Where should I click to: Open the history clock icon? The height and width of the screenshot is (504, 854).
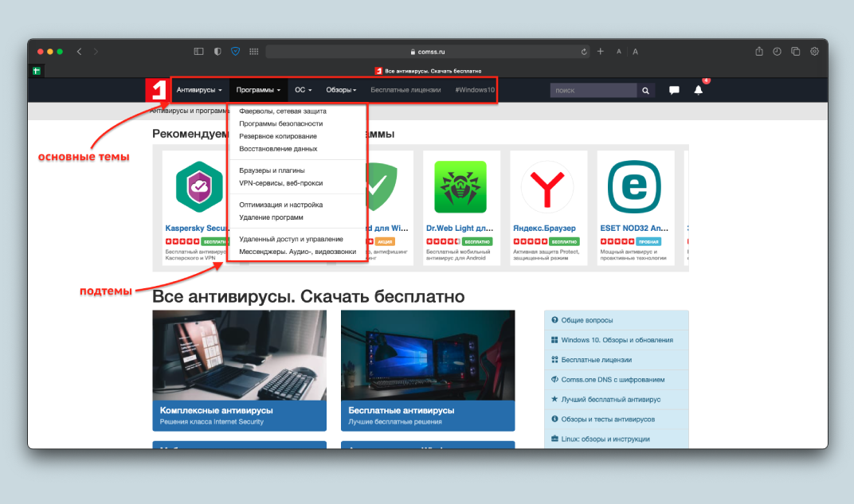point(778,52)
